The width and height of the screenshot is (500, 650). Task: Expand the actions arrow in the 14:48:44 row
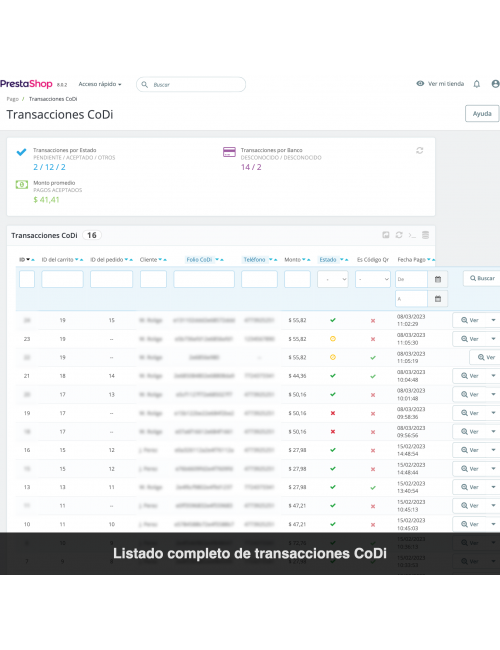pyautogui.click(x=493, y=468)
